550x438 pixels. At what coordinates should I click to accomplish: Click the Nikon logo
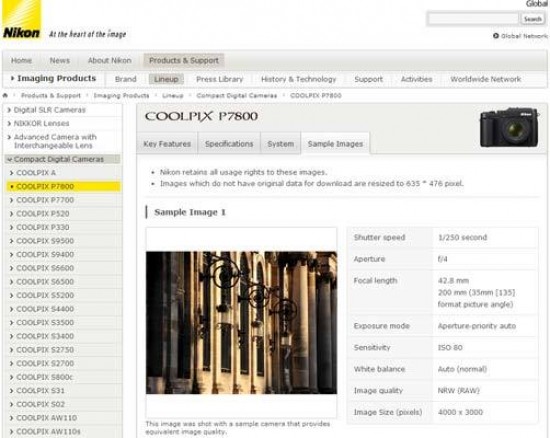pyautogui.click(x=21, y=20)
